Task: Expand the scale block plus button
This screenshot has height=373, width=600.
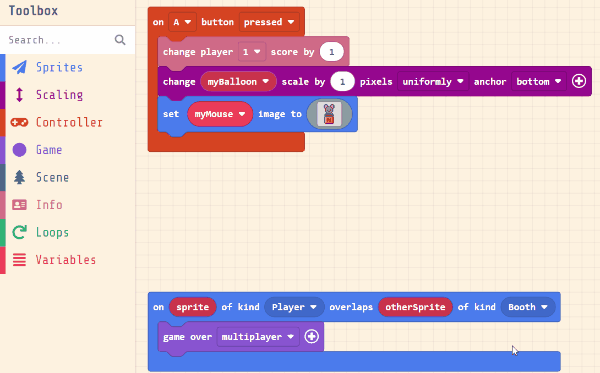Action: coord(579,81)
